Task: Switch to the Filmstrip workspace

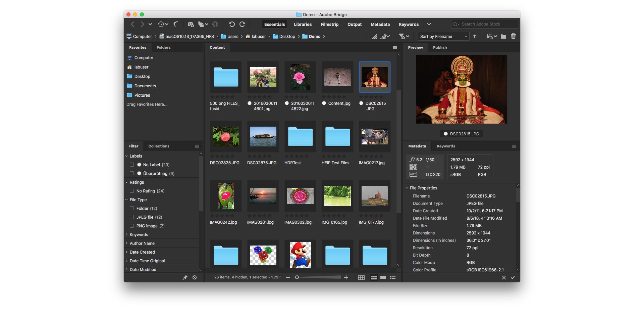Action: point(329,24)
